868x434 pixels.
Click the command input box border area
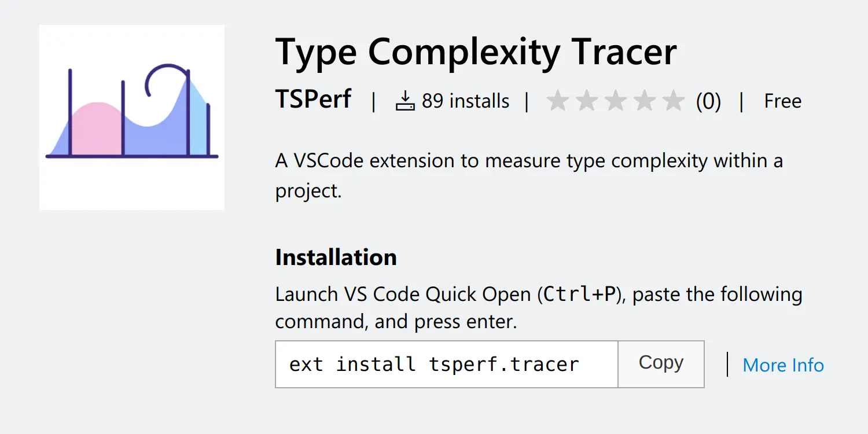(x=446, y=343)
